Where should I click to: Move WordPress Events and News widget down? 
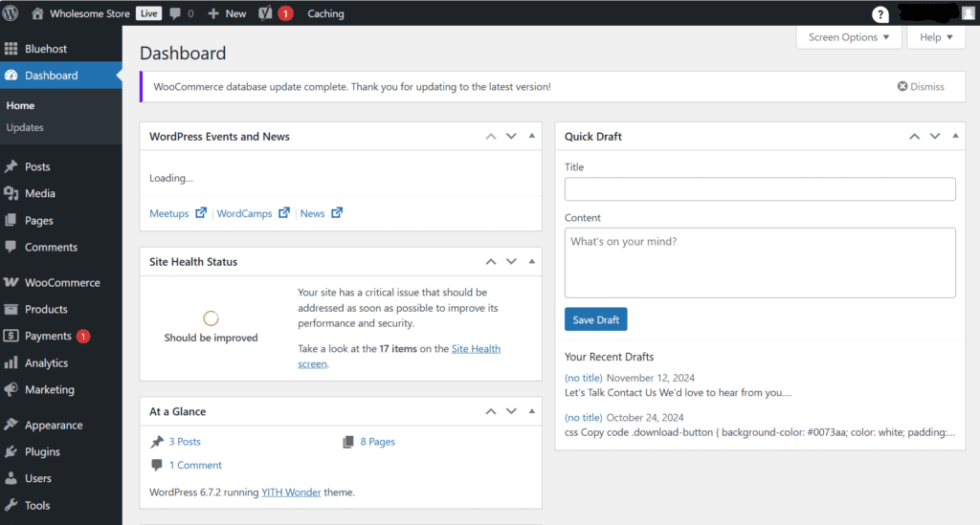point(511,136)
